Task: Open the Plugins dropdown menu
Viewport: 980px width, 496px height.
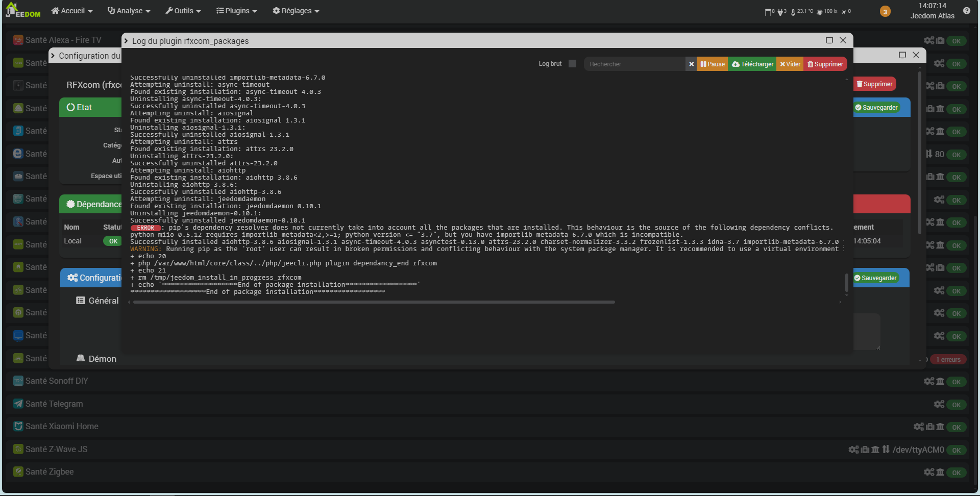Action: pyautogui.click(x=237, y=11)
